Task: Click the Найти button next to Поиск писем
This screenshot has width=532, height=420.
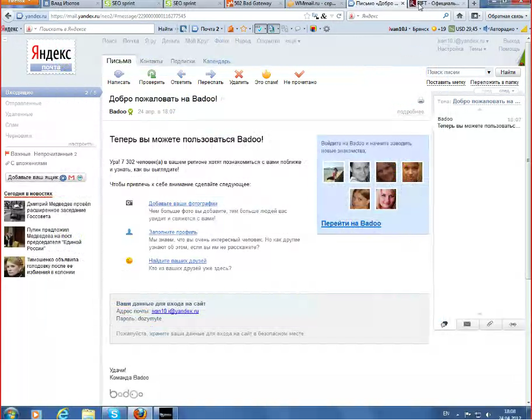Action: (508, 72)
